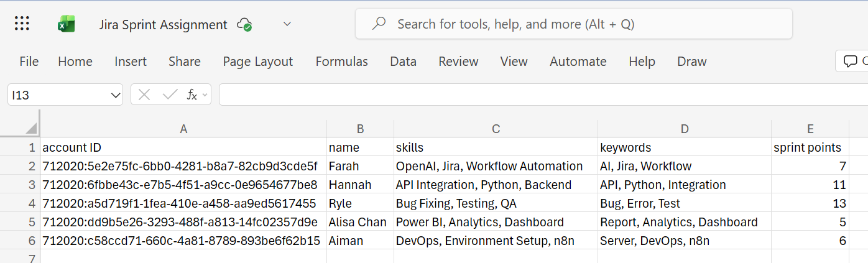This screenshot has width=868, height=263.
Task: Open the insert function fx icon
Action: (192, 95)
